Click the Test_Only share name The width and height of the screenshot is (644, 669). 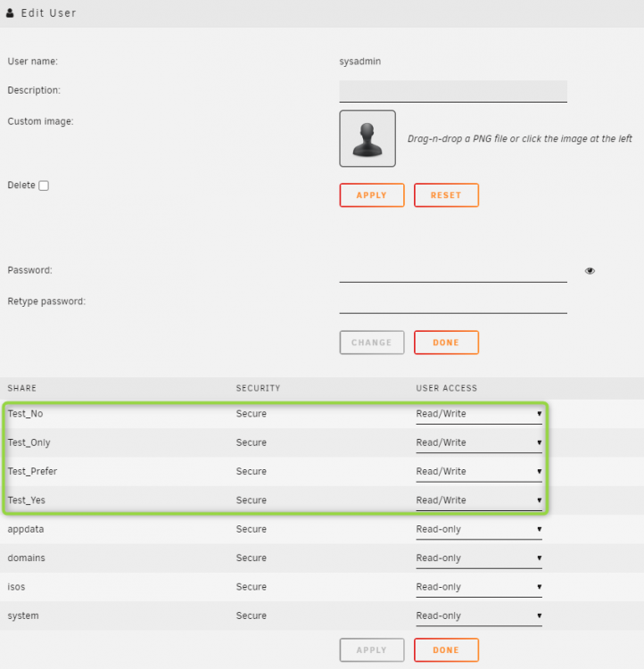tap(29, 442)
